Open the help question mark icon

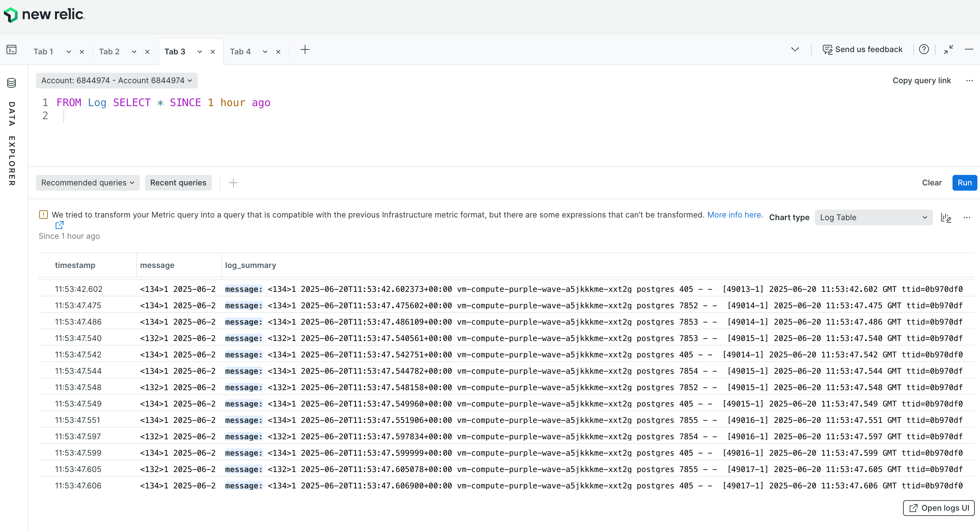click(924, 49)
